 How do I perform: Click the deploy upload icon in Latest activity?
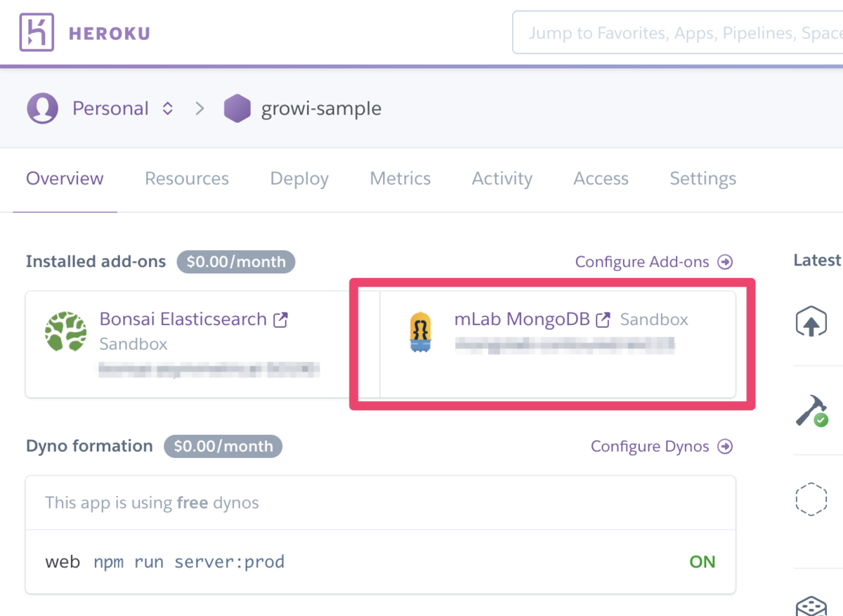tap(811, 322)
